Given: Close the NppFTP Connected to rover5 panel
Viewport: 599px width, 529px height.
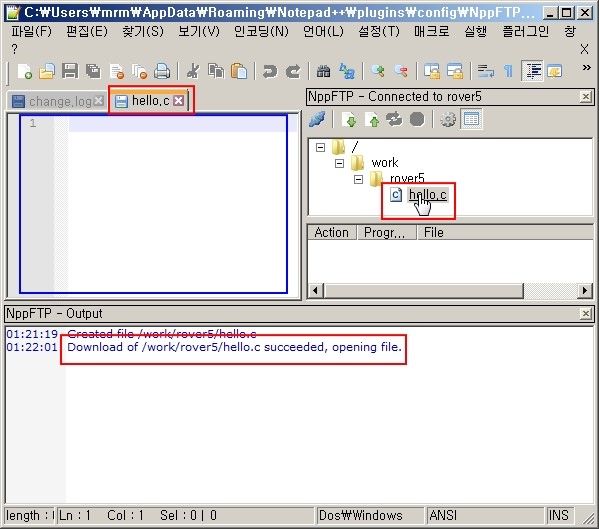Looking at the screenshot, I should (585, 97).
